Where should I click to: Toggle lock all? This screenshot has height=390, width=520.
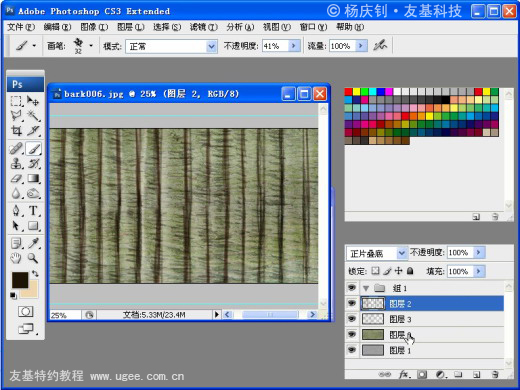coord(410,271)
